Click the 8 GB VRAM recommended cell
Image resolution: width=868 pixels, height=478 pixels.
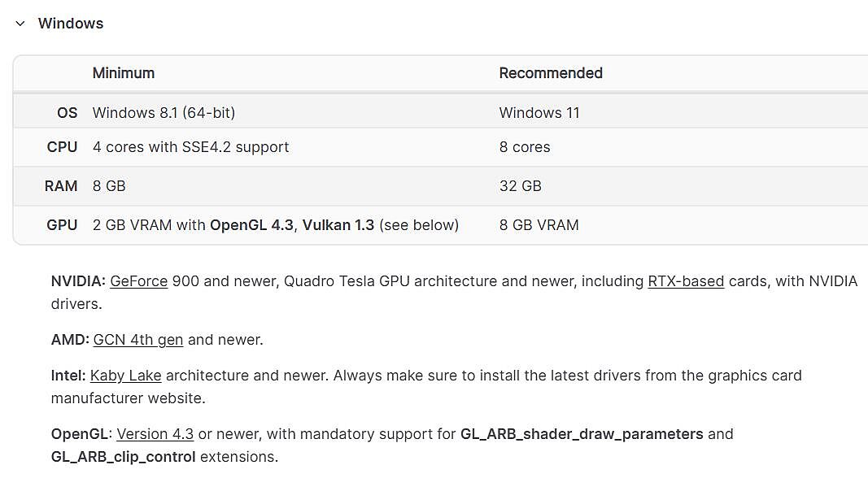(539, 225)
